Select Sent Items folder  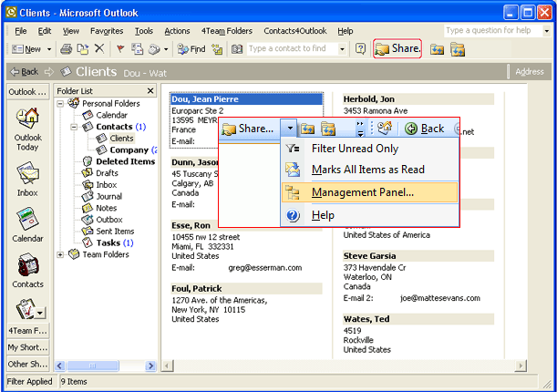(x=115, y=232)
